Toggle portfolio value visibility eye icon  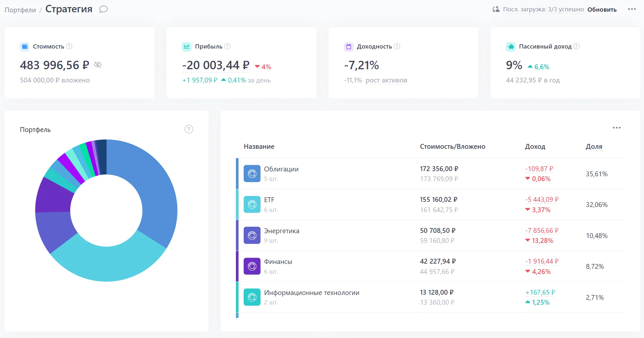click(x=98, y=65)
